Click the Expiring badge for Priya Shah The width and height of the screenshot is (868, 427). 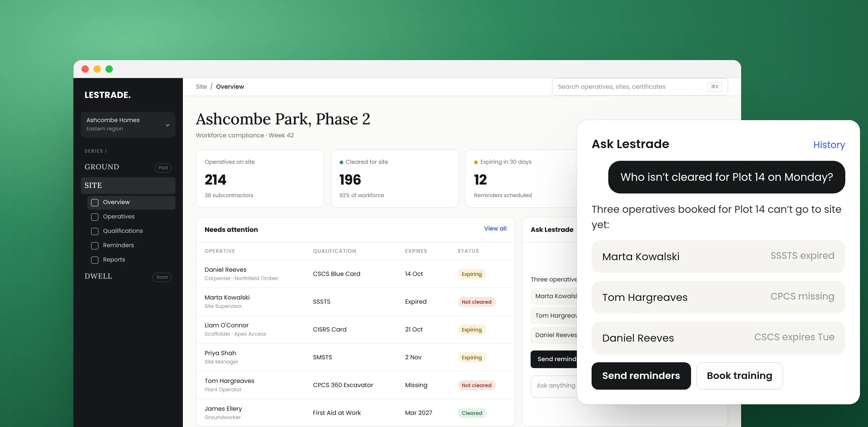coord(471,357)
